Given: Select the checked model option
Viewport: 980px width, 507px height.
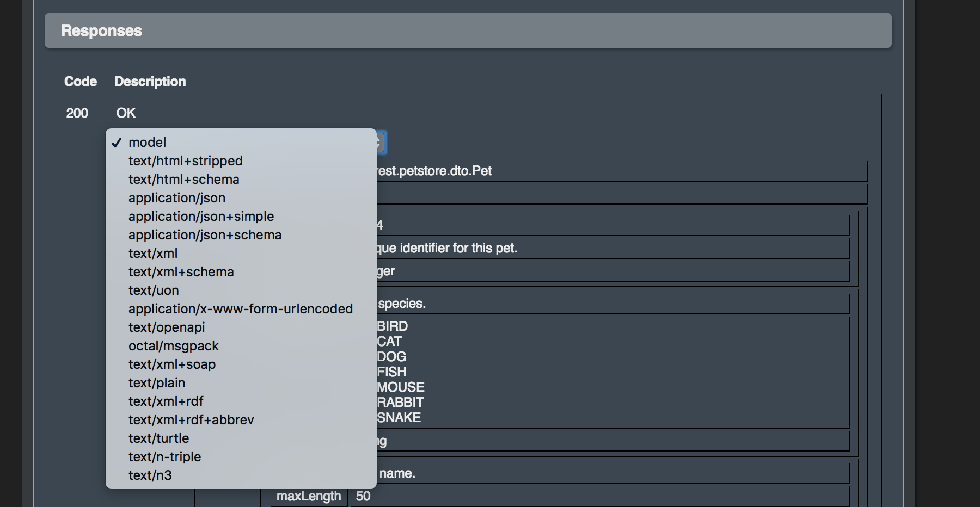Looking at the screenshot, I should click(147, 143).
